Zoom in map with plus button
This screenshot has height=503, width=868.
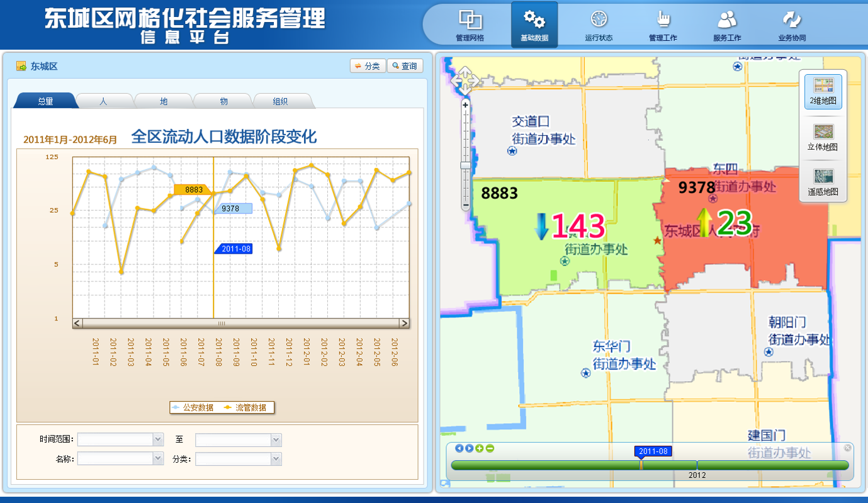[x=466, y=105]
